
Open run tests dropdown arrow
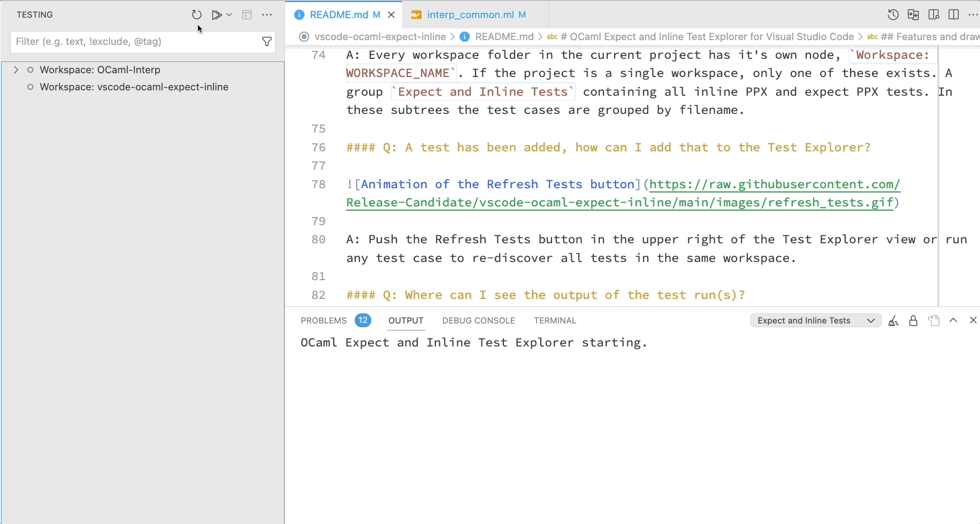point(229,15)
